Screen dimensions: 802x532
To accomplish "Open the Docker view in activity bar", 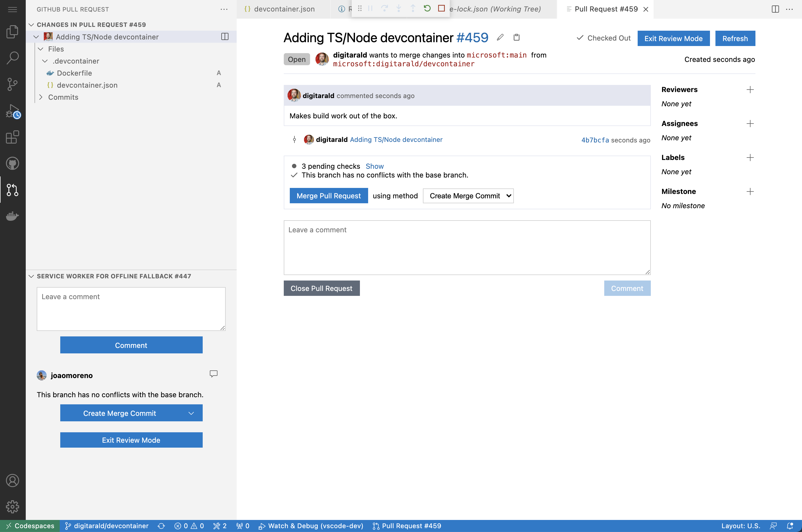I will coord(13,216).
